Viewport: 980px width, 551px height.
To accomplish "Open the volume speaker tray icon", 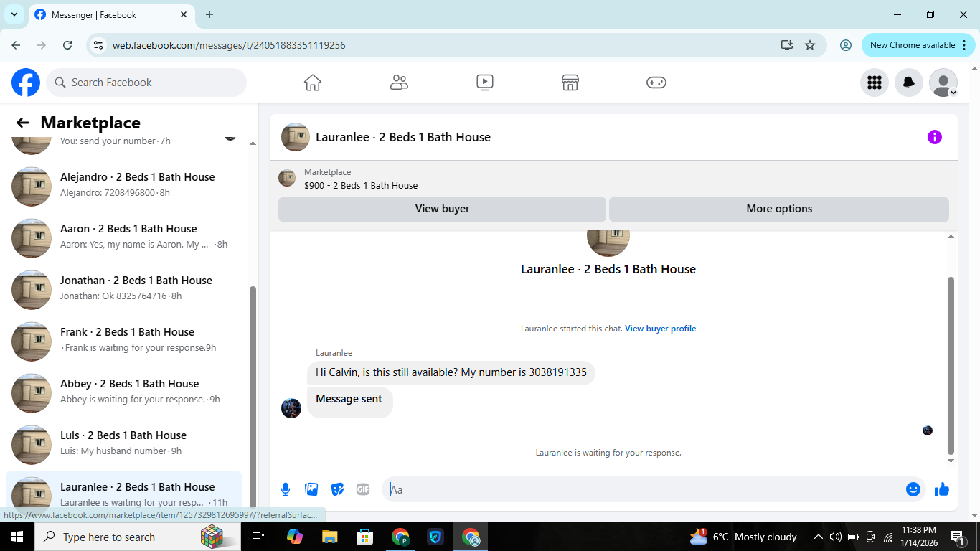I will click(835, 537).
